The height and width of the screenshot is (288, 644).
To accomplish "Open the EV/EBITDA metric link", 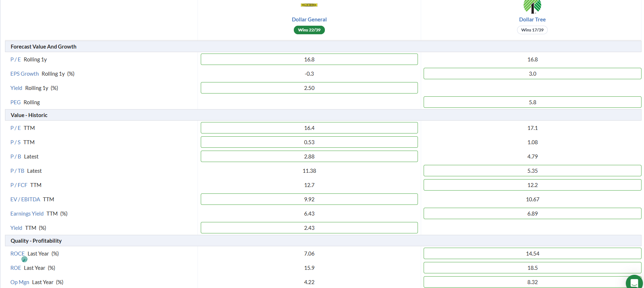I will tap(25, 199).
